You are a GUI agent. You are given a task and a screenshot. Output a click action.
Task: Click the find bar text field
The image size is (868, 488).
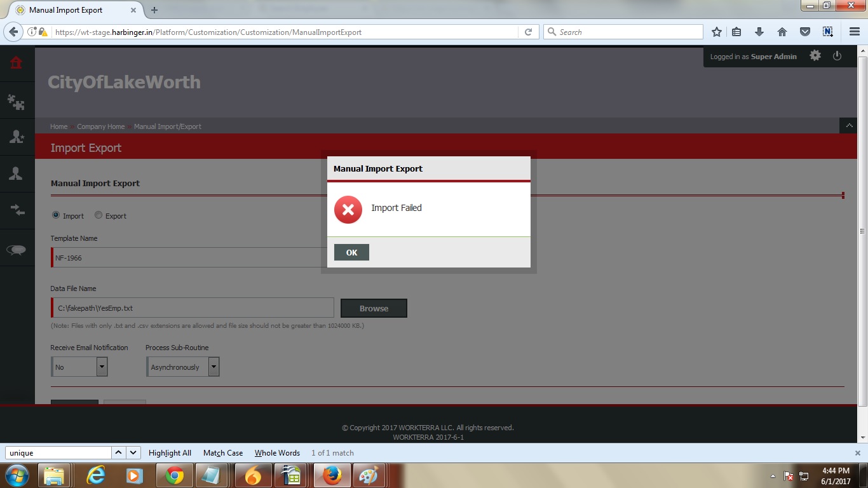(58, 453)
